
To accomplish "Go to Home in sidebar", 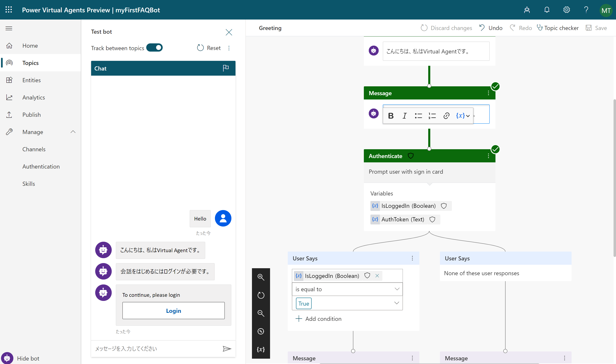I will [41, 46].
